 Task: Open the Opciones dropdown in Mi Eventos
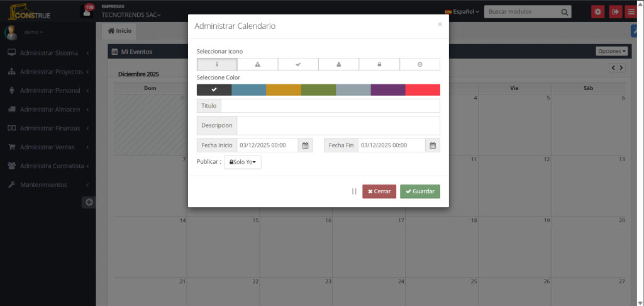[611, 52]
